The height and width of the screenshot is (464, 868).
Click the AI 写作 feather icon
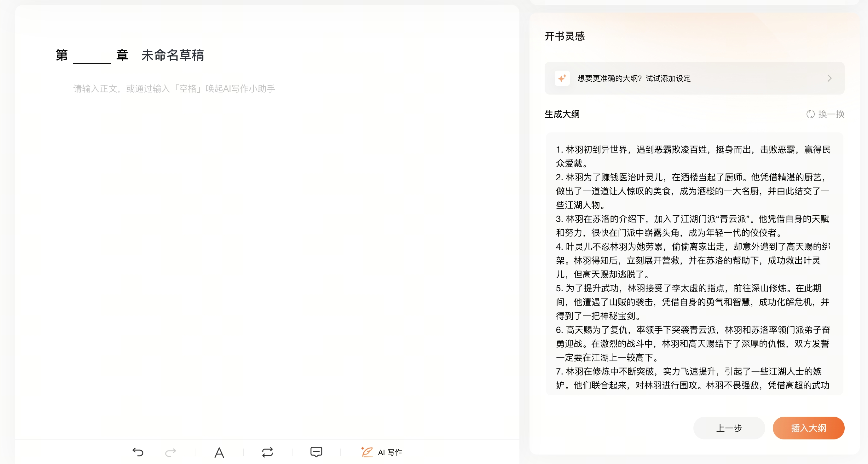tap(367, 452)
